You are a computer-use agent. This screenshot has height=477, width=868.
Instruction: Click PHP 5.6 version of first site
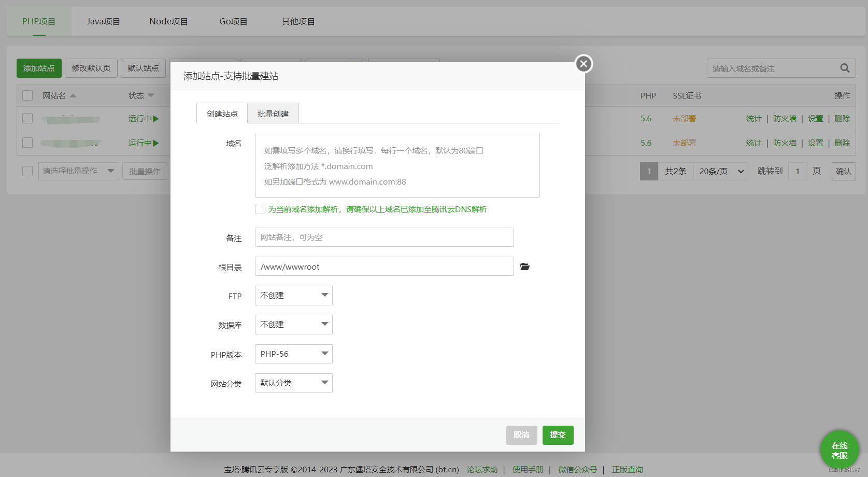646,118
